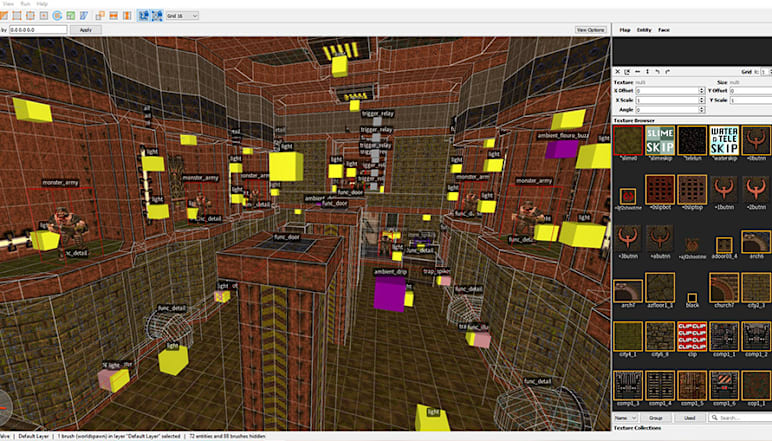This screenshot has height=441, width=772.
Task: Activate the blue Shear tool
Action: 84,16
